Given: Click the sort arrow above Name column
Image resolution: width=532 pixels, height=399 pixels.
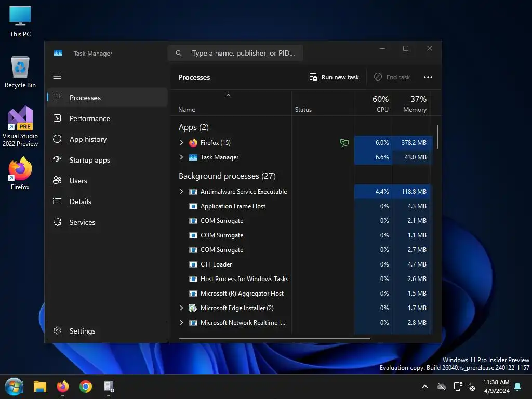Looking at the screenshot, I should click(229, 96).
